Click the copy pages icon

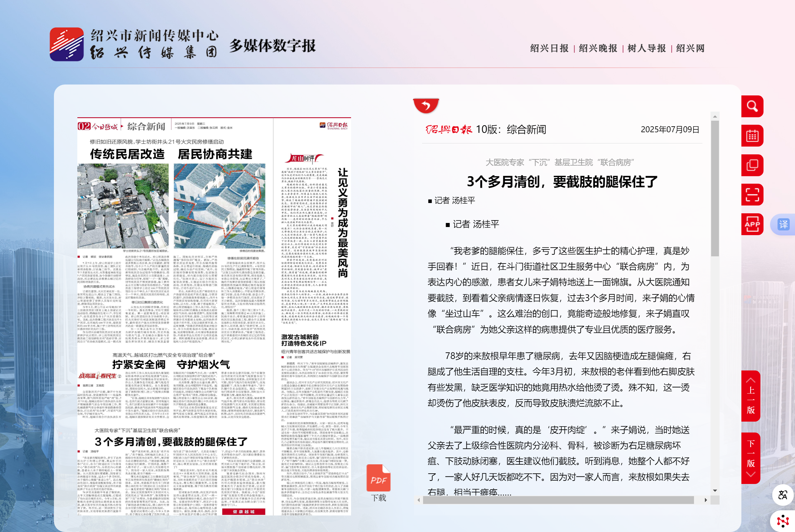click(752, 165)
